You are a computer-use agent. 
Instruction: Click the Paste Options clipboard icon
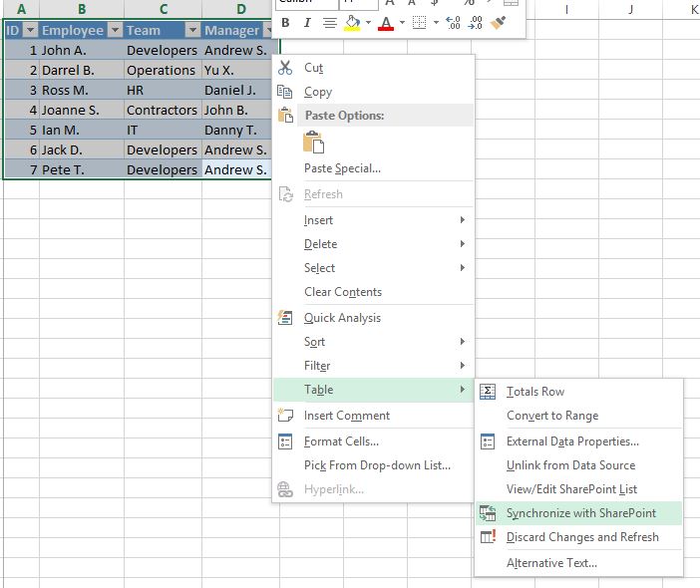285,116
